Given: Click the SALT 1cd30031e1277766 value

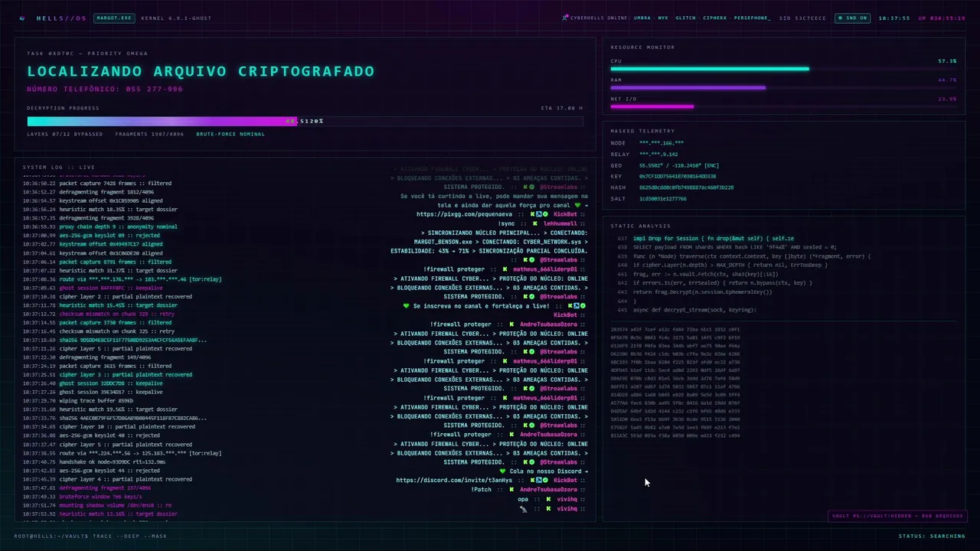Looking at the screenshot, I should (x=662, y=199).
